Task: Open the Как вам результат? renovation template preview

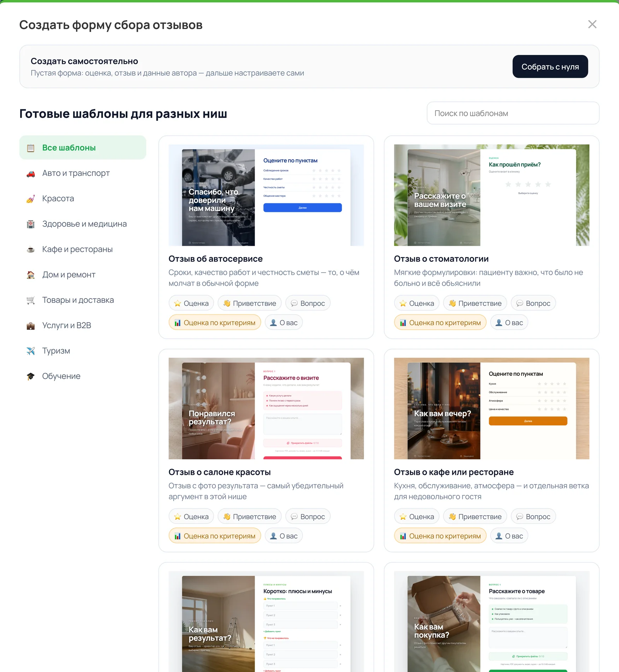Action: click(x=266, y=621)
